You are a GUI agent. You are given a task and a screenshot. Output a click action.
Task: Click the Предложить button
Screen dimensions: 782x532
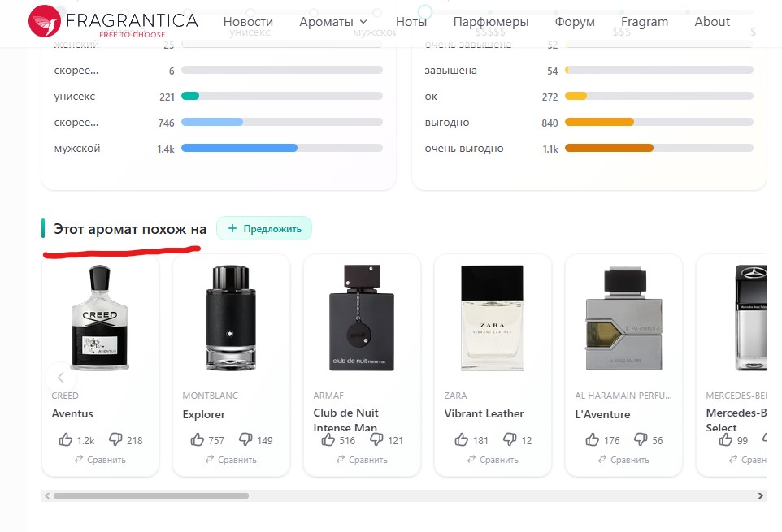[x=264, y=229]
